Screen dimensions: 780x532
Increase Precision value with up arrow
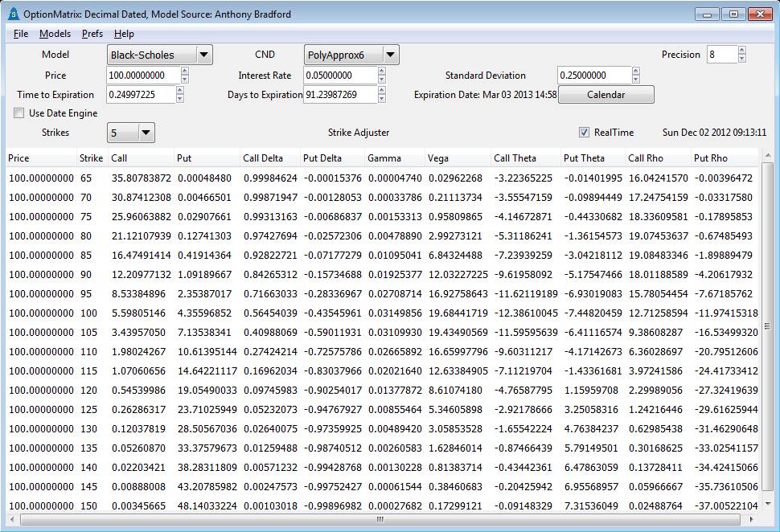coord(741,51)
